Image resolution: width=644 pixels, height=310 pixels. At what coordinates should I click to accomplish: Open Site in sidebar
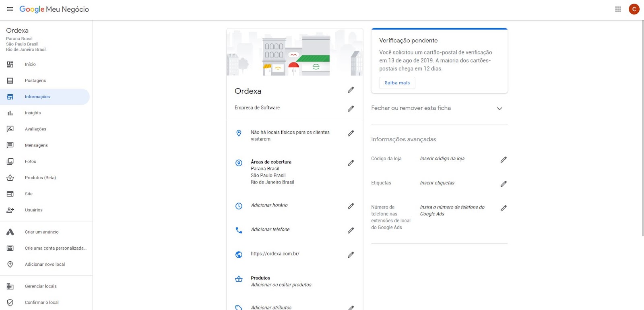click(x=45, y=194)
